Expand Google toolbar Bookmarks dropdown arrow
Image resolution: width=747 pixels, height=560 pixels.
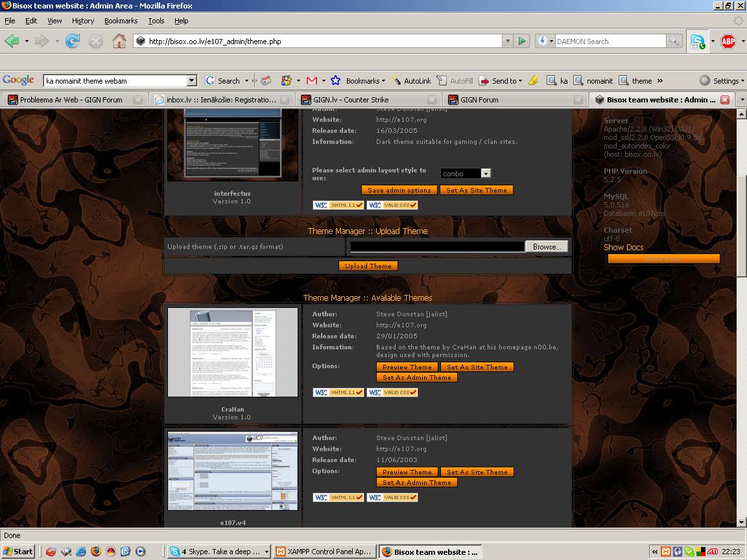(383, 81)
